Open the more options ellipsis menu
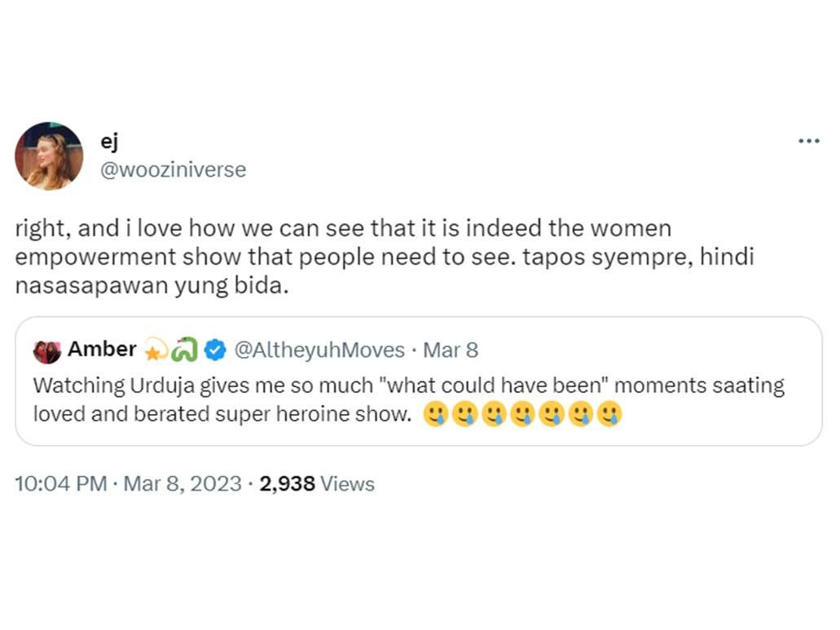 tap(809, 140)
